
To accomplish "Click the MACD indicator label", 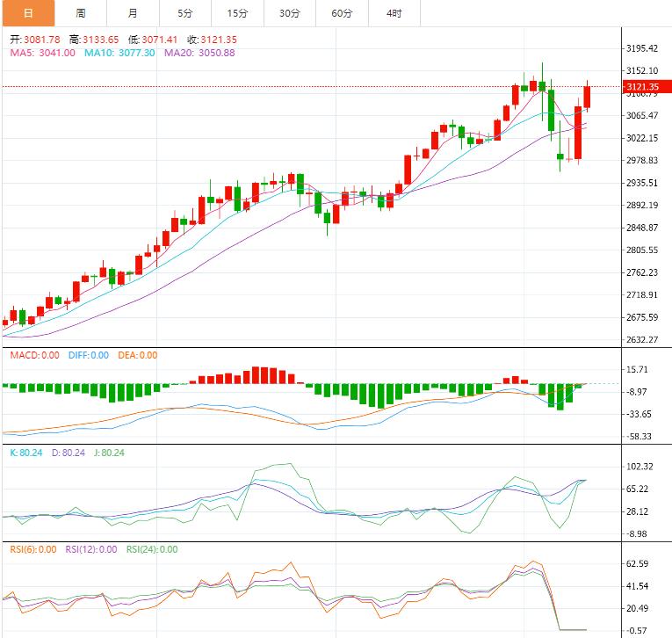I will (34, 355).
